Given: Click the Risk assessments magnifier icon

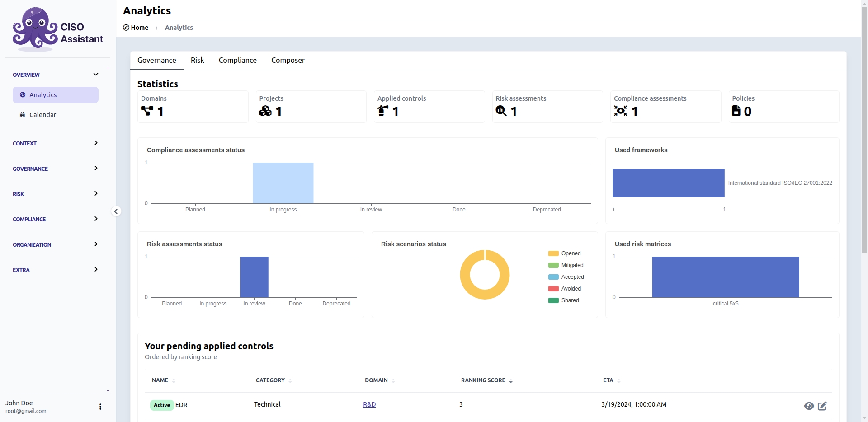Looking at the screenshot, I should pyautogui.click(x=501, y=111).
